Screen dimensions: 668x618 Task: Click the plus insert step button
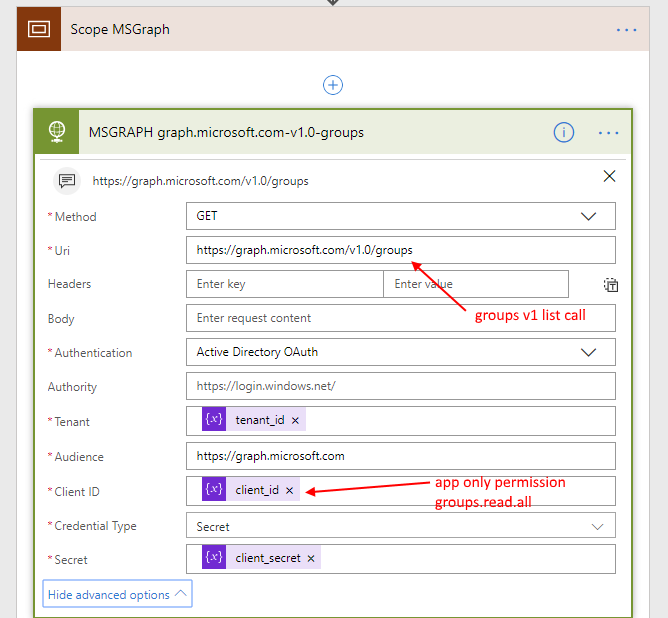coord(333,86)
